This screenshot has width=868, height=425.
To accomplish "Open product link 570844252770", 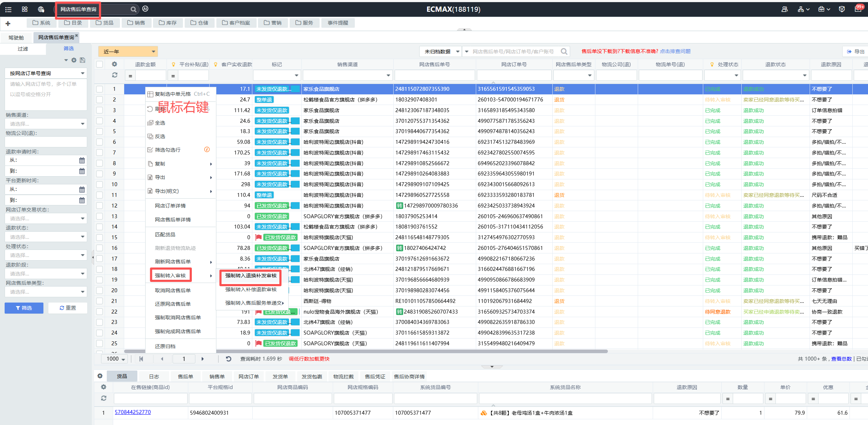I will pos(133,412).
